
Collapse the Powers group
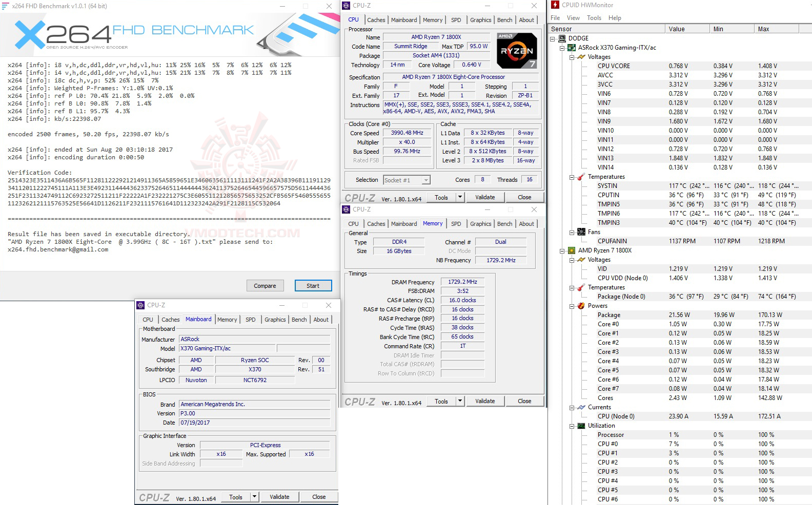coord(572,306)
